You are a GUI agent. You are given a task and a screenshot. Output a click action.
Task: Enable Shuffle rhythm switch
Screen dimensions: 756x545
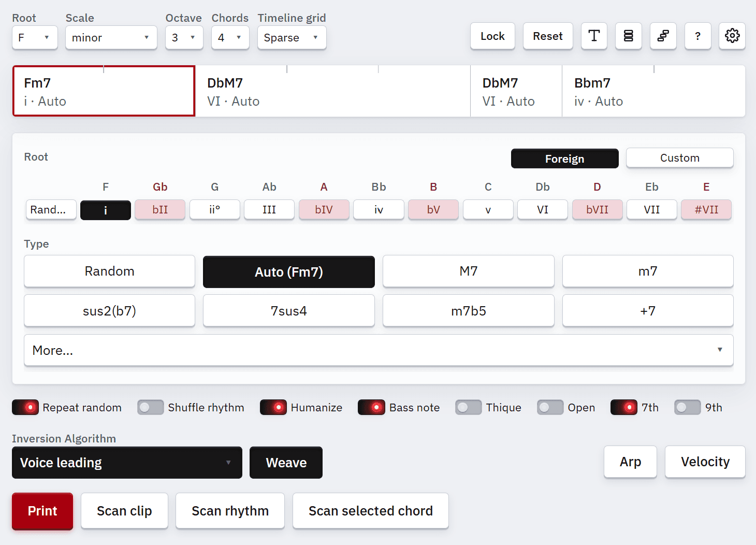[151, 408]
